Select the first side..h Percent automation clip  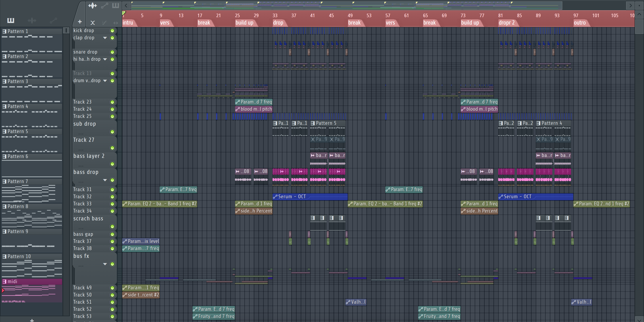click(254, 211)
